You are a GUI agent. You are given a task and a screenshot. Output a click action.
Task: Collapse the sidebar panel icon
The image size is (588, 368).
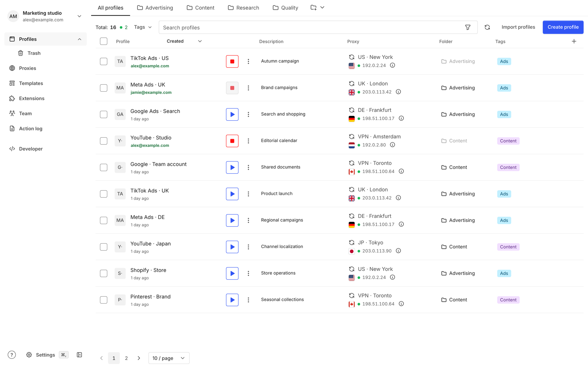[79, 355]
